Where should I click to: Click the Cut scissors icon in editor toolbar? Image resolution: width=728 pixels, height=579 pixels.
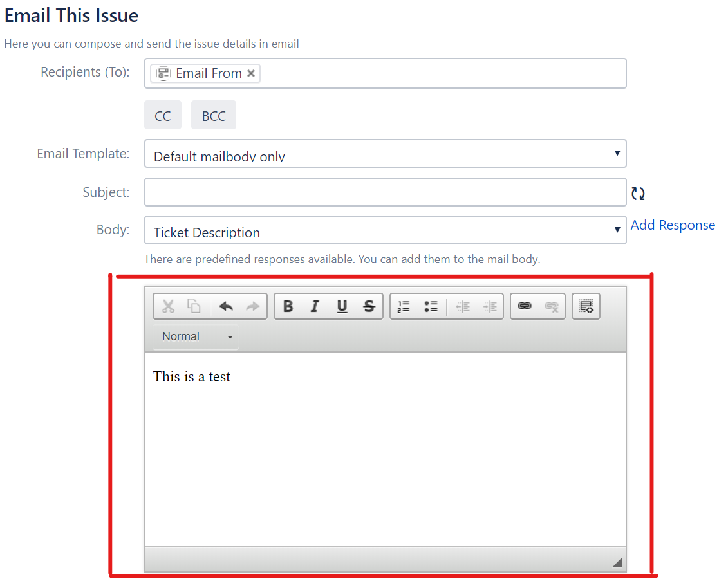coord(168,306)
